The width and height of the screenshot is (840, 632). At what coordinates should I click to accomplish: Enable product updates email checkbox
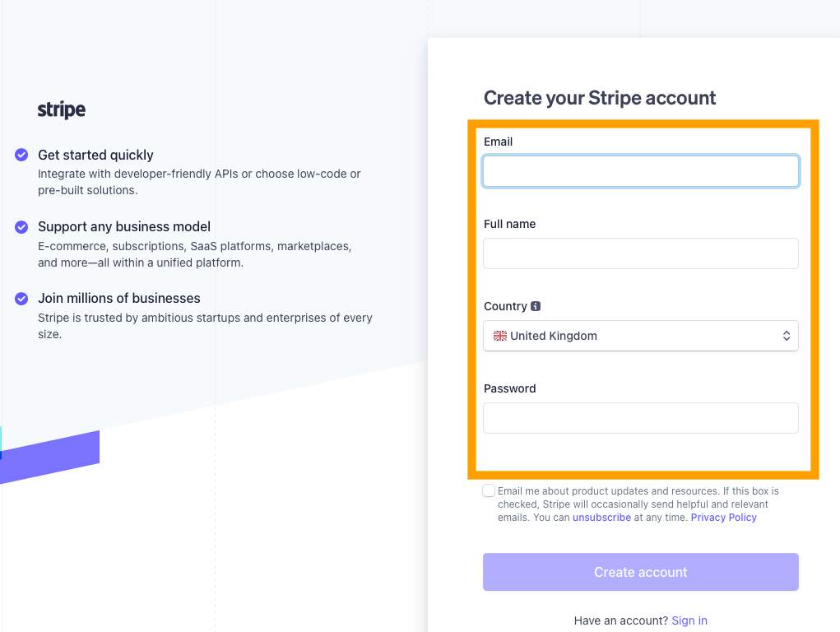489,490
